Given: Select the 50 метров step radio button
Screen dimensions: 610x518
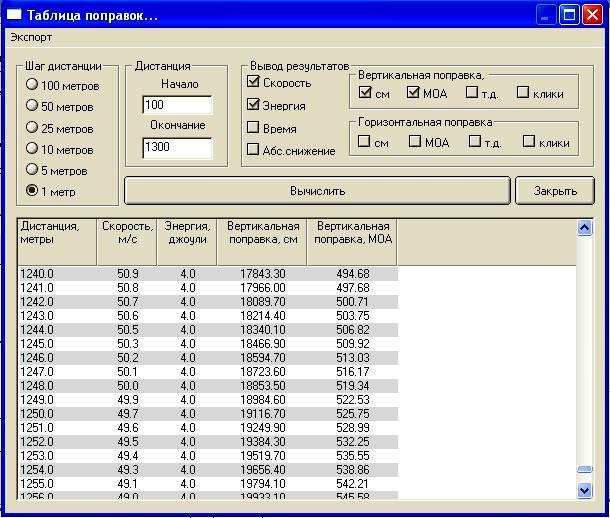Looking at the screenshot, I should 33,106.
